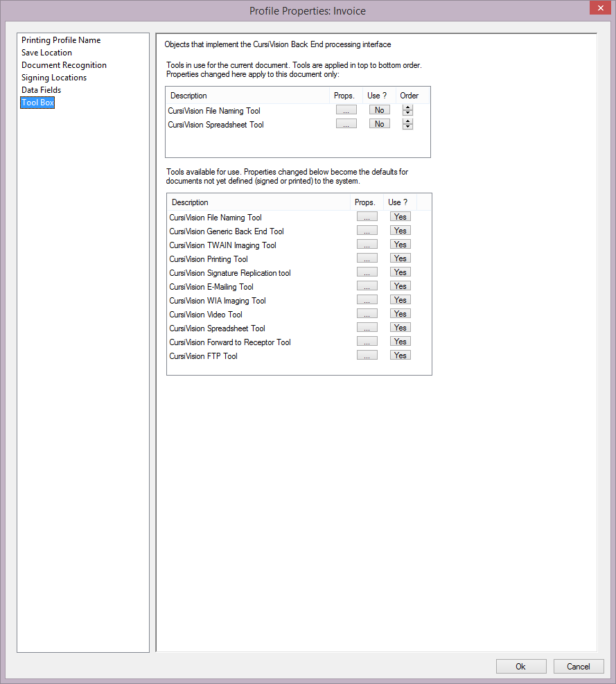This screenshot has height=684, width=616.
Task: Toggle Use for in-use Spreadsheet Tool
Action: point(379,124)
